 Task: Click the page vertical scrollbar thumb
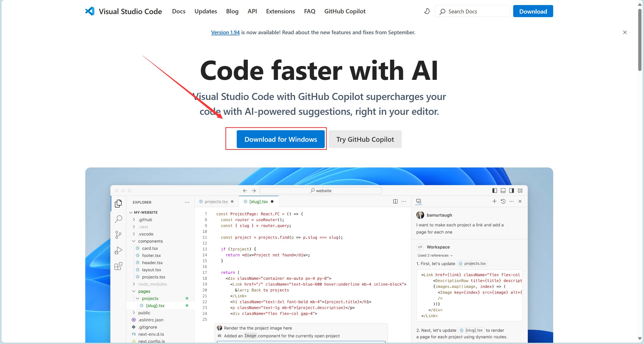click(640, 40)
